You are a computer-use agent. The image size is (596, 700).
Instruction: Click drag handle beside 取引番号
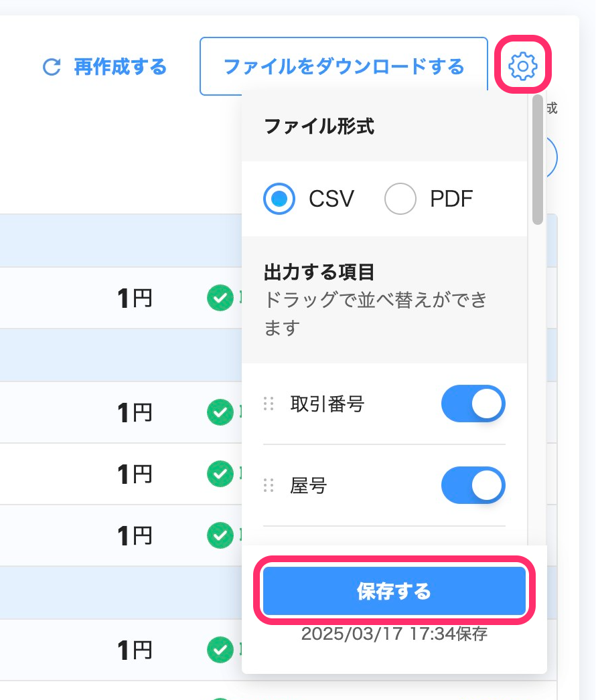(x=269, y=404)
